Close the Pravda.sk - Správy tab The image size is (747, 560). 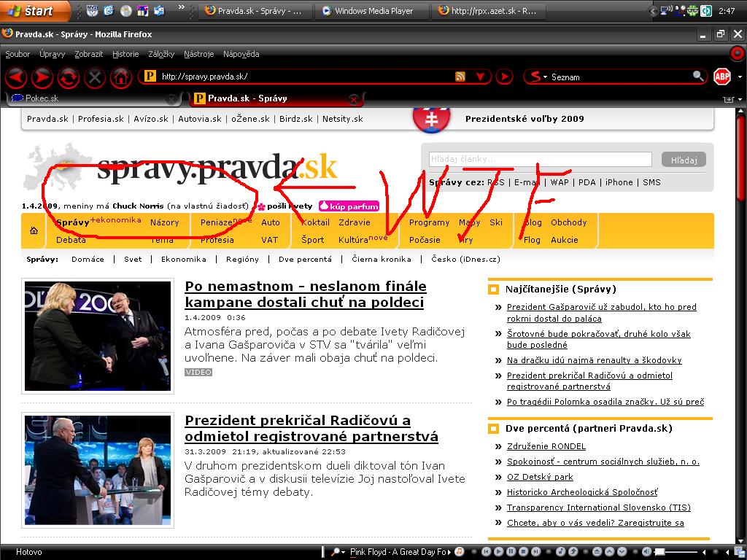click(354, 99)
